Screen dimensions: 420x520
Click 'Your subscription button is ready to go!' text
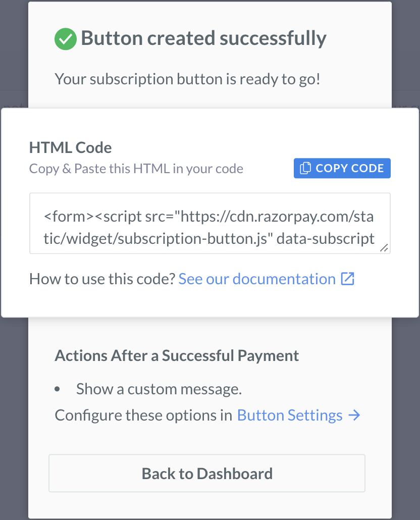pyautogui.click(x=187, y=79)
